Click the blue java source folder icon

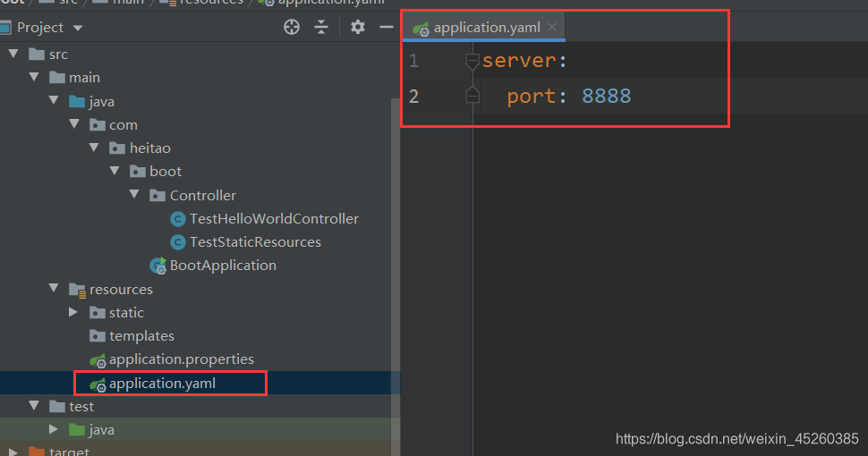[x=77, y=101]
